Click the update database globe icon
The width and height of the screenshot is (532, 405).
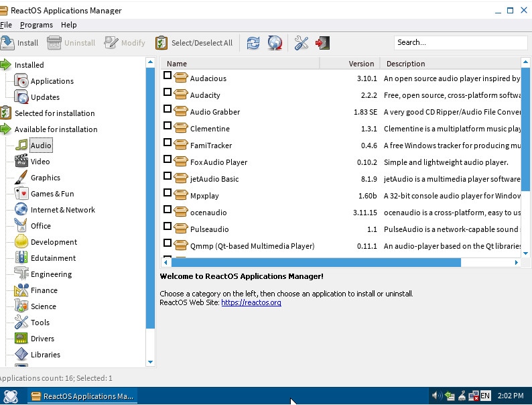point(275,43)
